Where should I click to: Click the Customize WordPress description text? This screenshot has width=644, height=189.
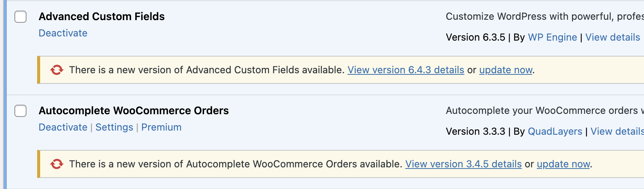point(545,16)
